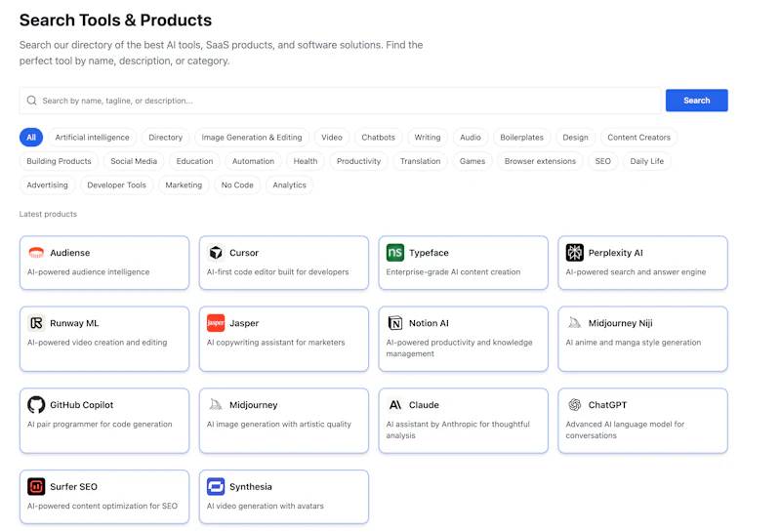Select the Health category chip
The image size is (781, 532).
tap(306, 161)
